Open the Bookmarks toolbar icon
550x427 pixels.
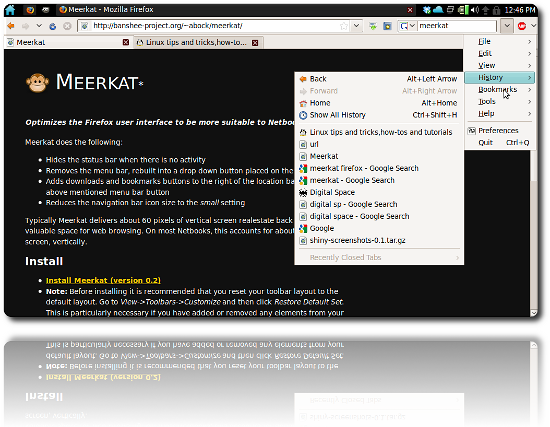[x=387, y=26]
